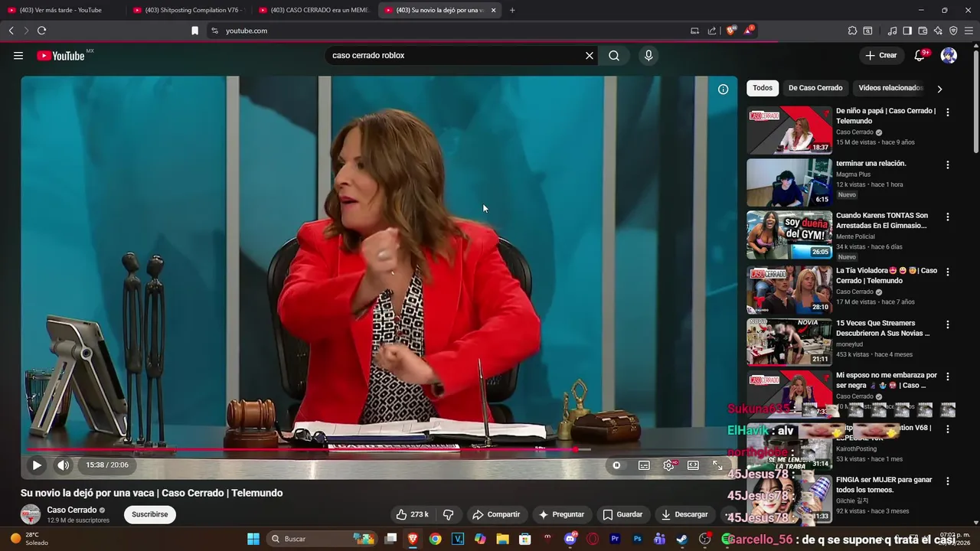980x551 pixels.
Task: Open options for 15 Veces Que Streamers video
Action: pos(948,325)
